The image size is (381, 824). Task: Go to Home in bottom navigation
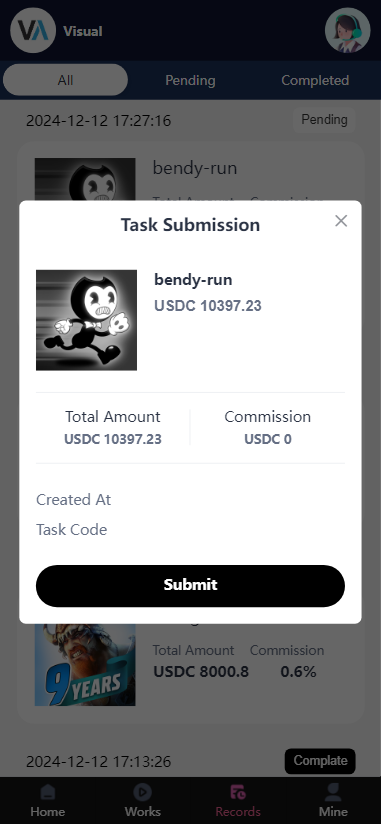click(x=48, y=800)
